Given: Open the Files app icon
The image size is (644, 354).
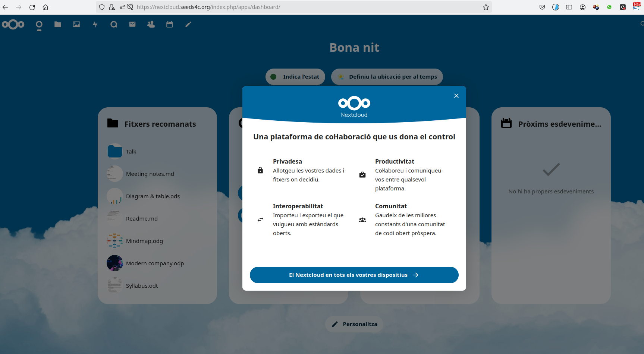Looking at the screenshot, I should click(58, 24).
